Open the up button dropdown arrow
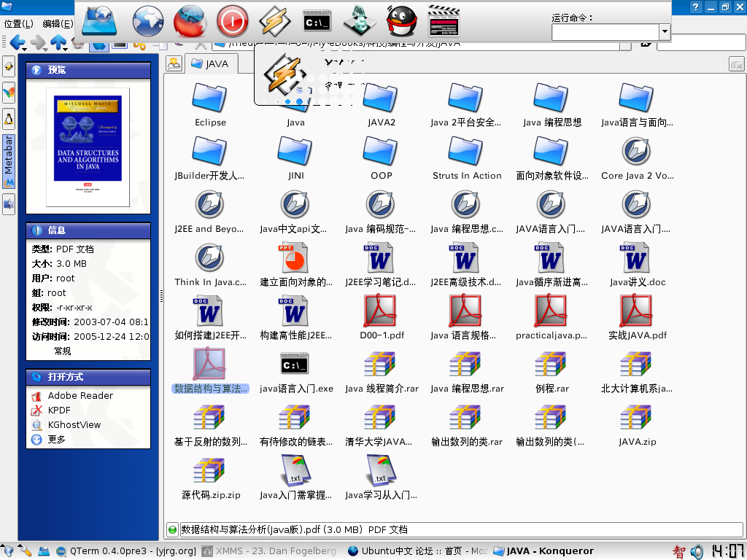The width and height of the screenshot is (747, 560). tap(66, 48)
